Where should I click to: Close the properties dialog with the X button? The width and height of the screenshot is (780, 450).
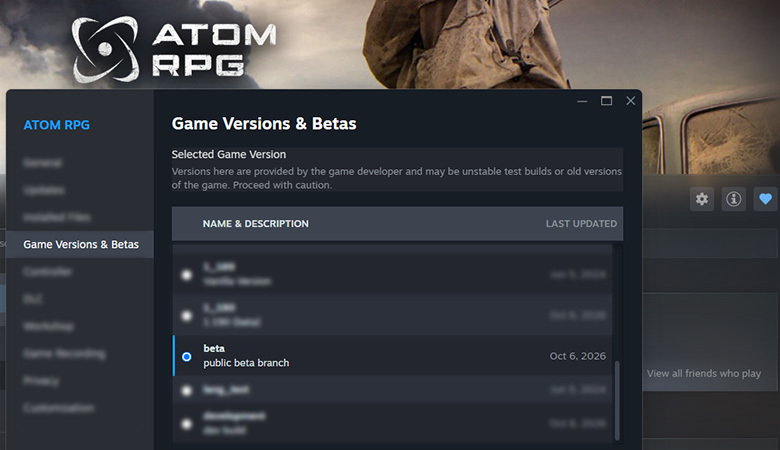click(630, 101)
